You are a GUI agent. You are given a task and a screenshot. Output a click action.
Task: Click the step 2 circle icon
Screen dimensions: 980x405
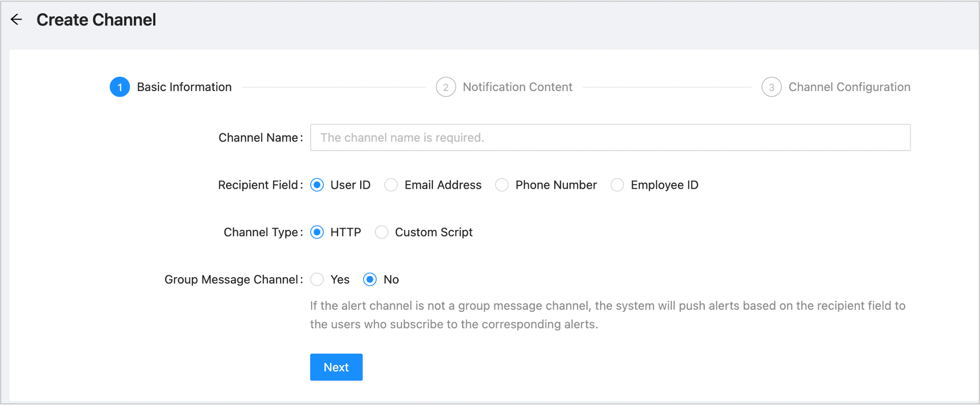click(x=446, y=87)
